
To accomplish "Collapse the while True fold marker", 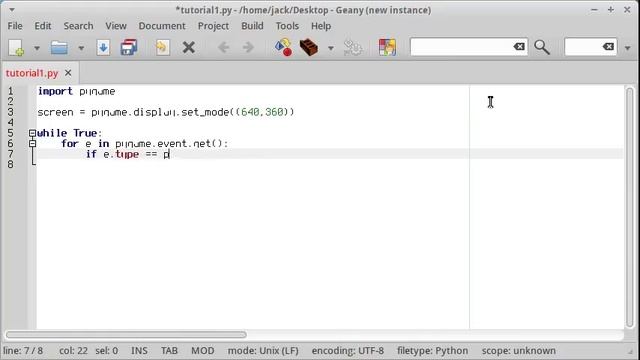I will 32,133.
